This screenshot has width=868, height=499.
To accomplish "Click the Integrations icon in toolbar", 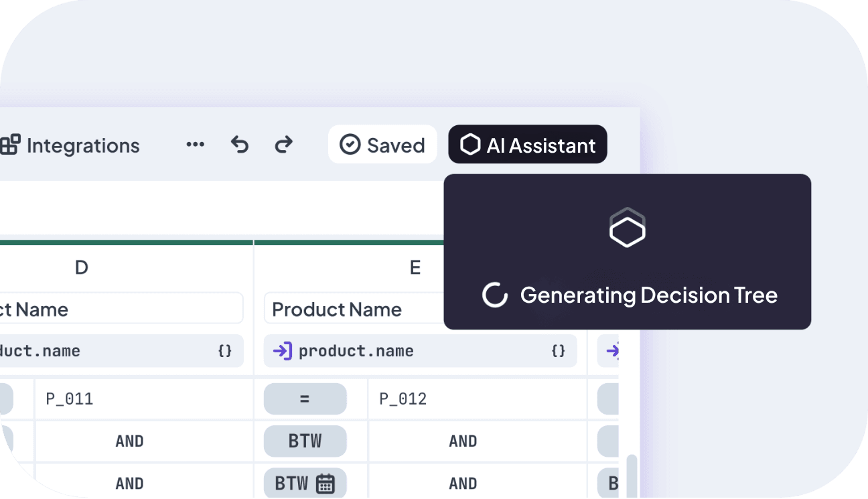I will [10, 145].
